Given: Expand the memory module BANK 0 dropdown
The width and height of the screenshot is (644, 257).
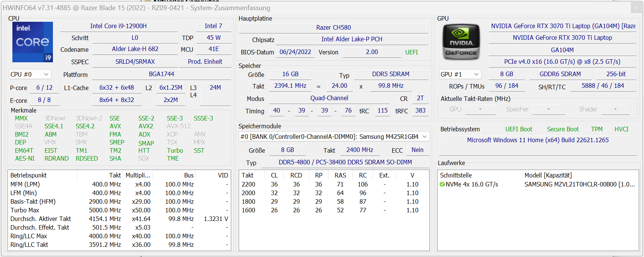Looking at the screenshot, I should pyautogui.click(x=334, y=137).
